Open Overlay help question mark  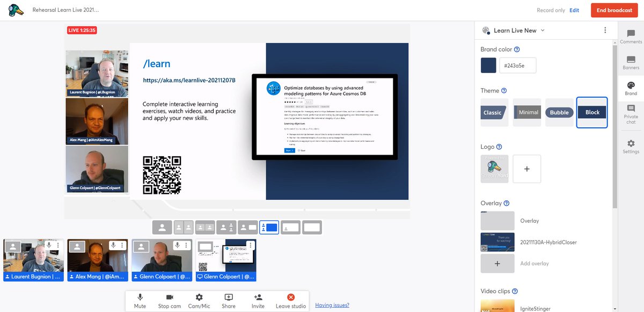point(507,204)
